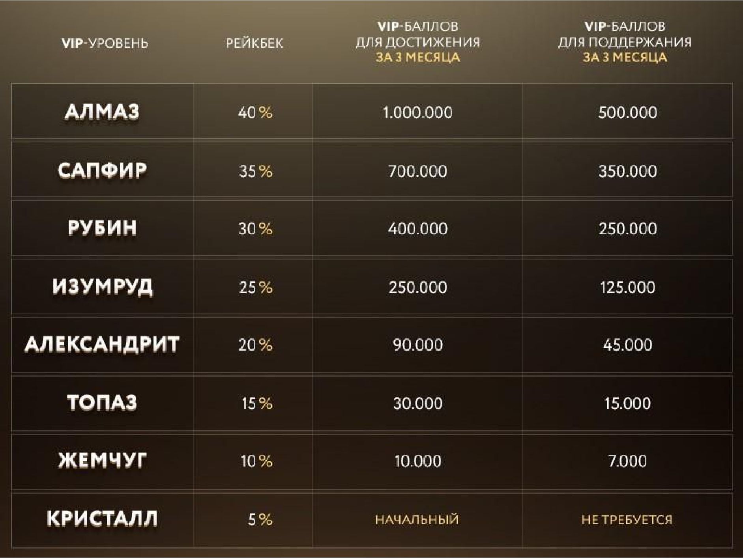
Task: Click the РЕЙКБЕК column header
Action: (255, 43)
